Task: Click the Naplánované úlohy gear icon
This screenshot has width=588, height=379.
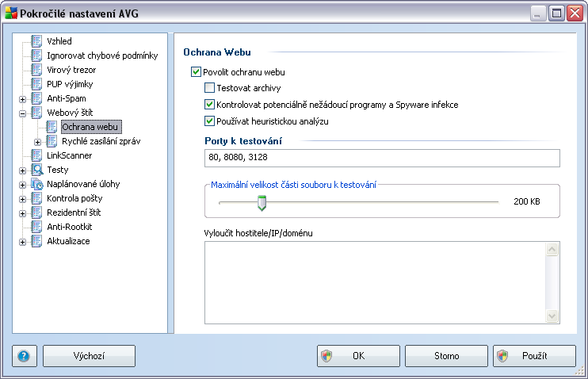Action: (x=36, y=184)
